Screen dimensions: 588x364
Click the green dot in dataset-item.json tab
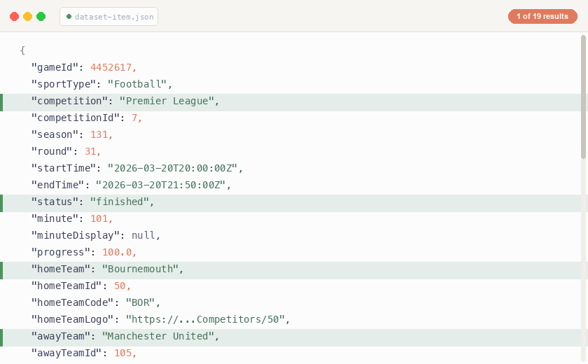(69, 17)
